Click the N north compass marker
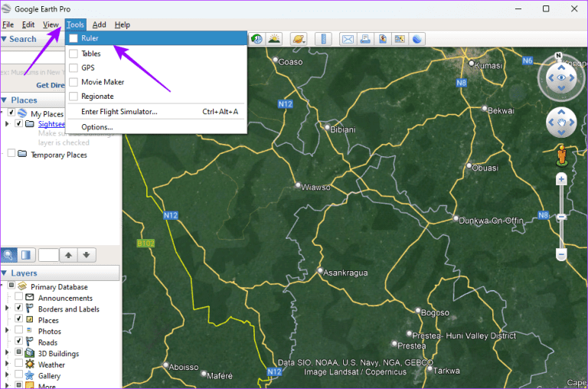The image size is (588, 389). click(x=558, y=56)
